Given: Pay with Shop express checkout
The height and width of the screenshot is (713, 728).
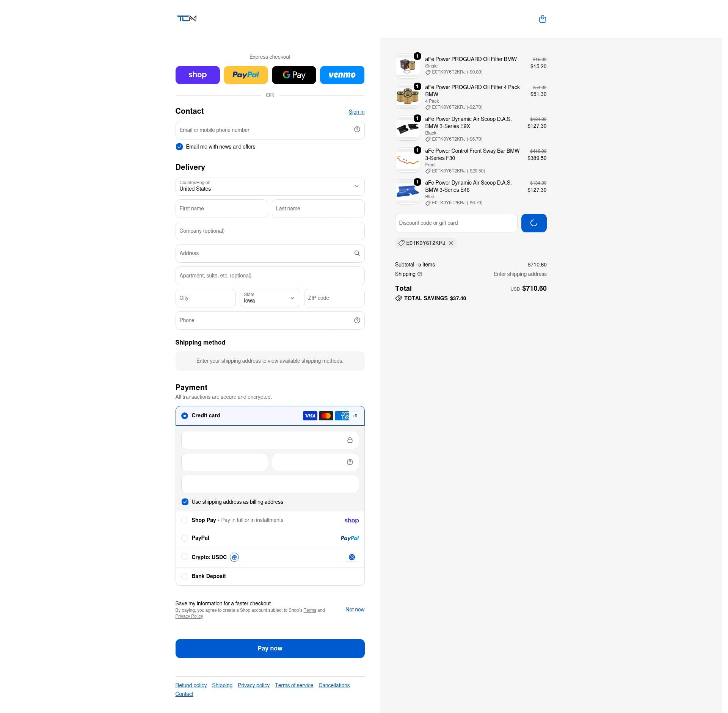Looking at the screenshot, I should [x=198, y=75].
